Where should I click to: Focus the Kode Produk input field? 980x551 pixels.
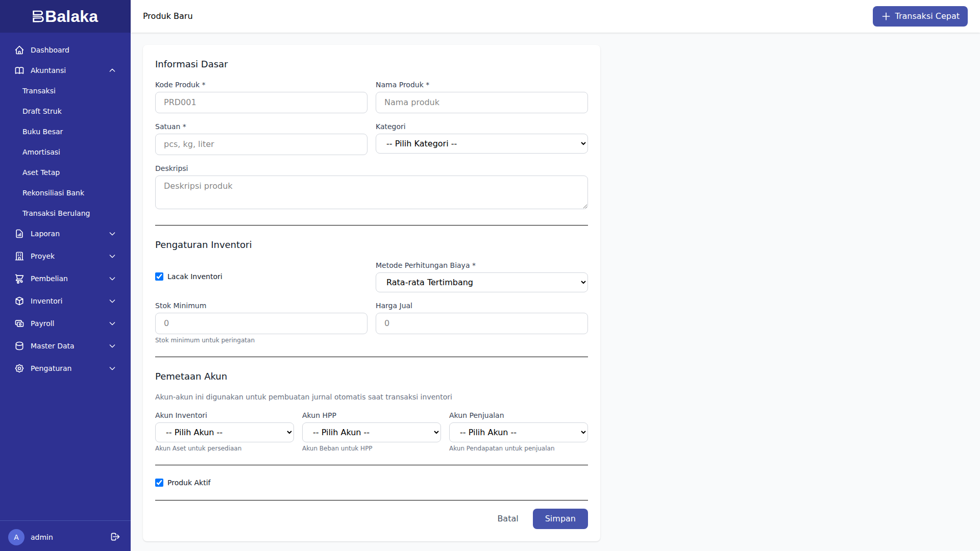click(x=261, y=102)
